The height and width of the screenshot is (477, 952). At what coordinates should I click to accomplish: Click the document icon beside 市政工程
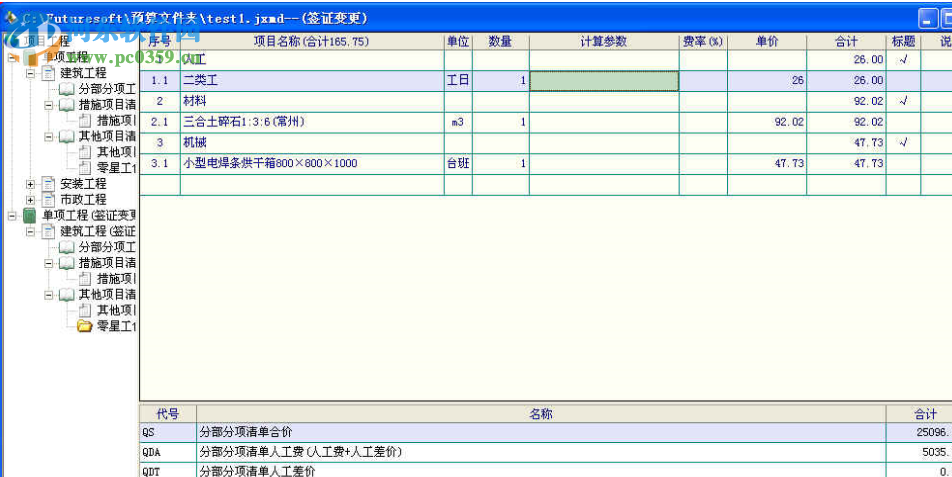click(x=49, y=200)
